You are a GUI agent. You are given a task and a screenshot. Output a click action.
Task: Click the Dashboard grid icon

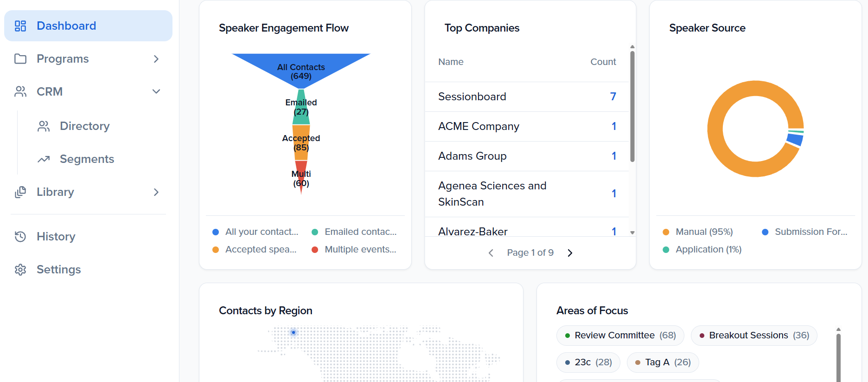click(20, 26)
